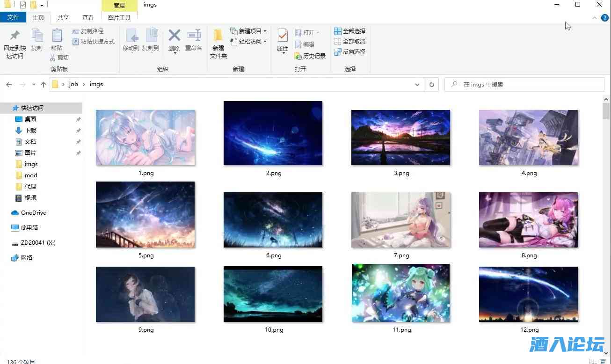Expand the address bar history dropdown arrow
611x364 pixels.
point(417,85)
